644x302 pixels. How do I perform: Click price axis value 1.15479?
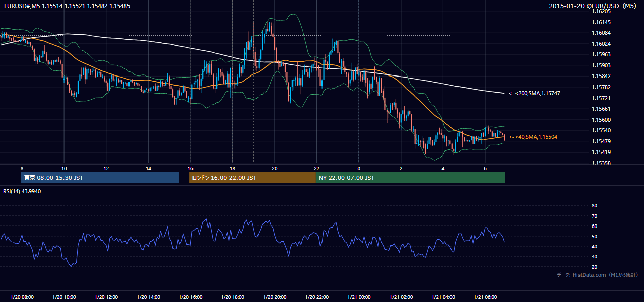601,141
